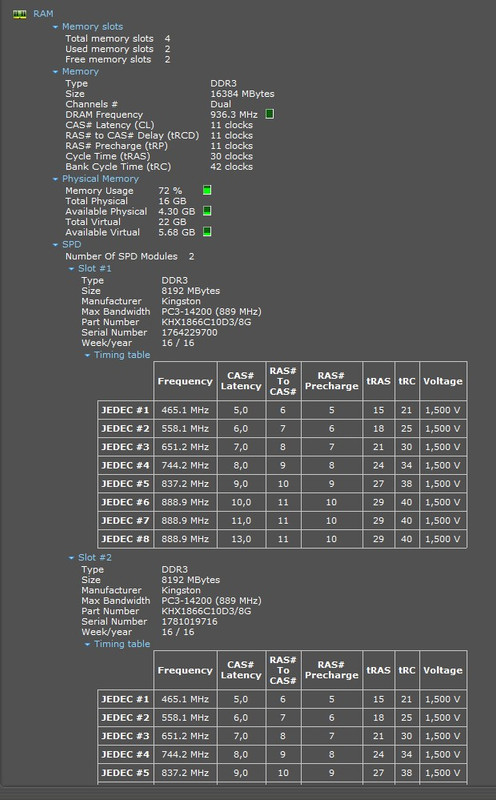Viewport: 496px width, 800px height.
Task: Click the RAS# Precharge (tRP) label
Action: 116,146
